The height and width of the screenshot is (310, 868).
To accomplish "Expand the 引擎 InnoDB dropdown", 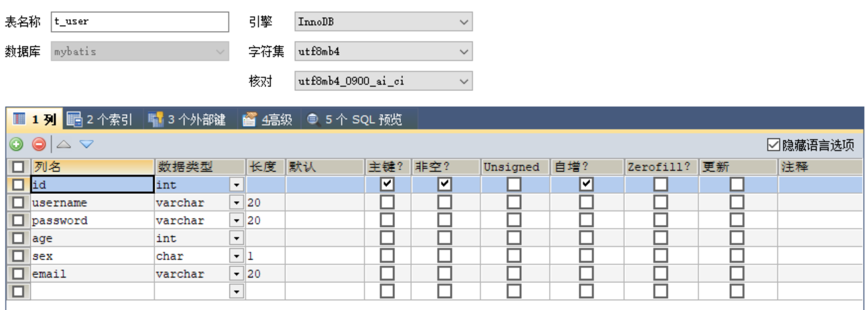I will click(464, 22).
